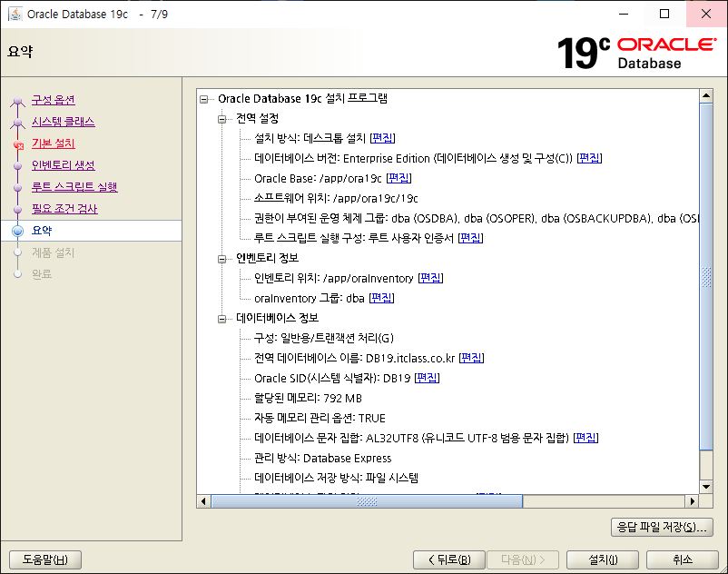The height and width of the screenshot is (574, 728).
Task: Edit the Oracle SID DB19 value
Action: 428,378
